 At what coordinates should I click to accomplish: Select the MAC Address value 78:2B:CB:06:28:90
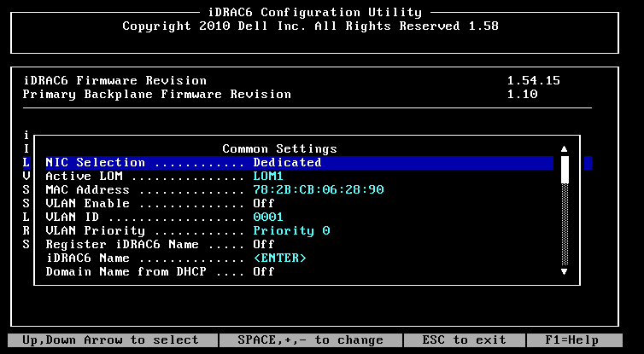click(318, 189)
